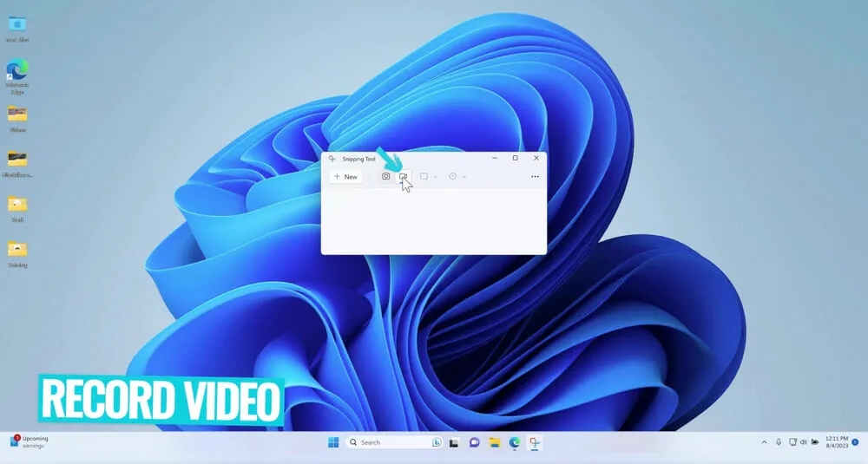The width and height of the screenshot is (868, 464).
Task: Select the Videos folder on desktop
Action: click(x=16, y=116)
